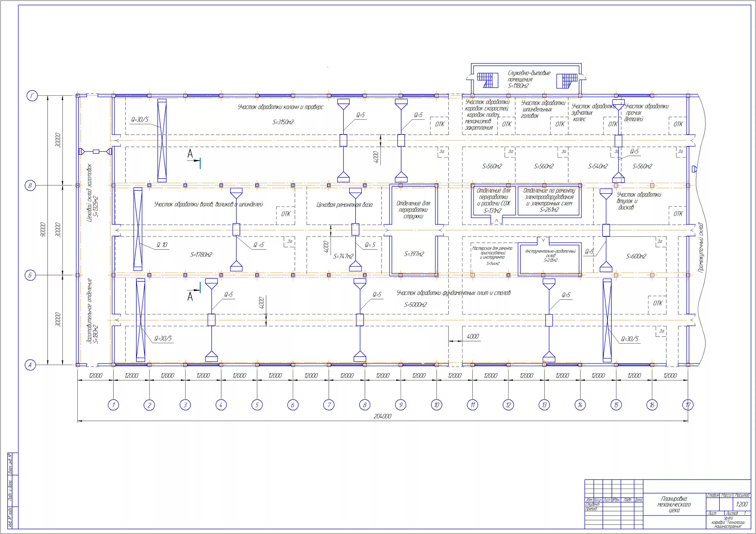
Task: Click column axis marker circle 9
Action: tap(401, 405)
